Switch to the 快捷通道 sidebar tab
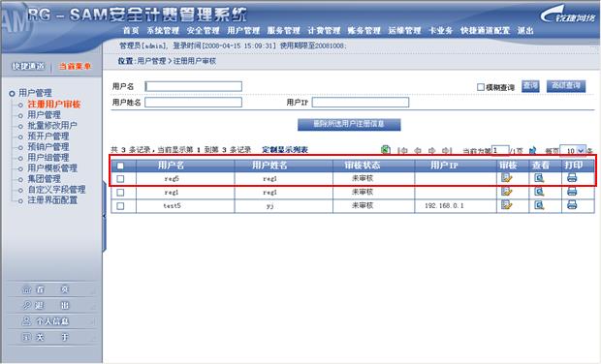601x364 pixels. (28, 66)
